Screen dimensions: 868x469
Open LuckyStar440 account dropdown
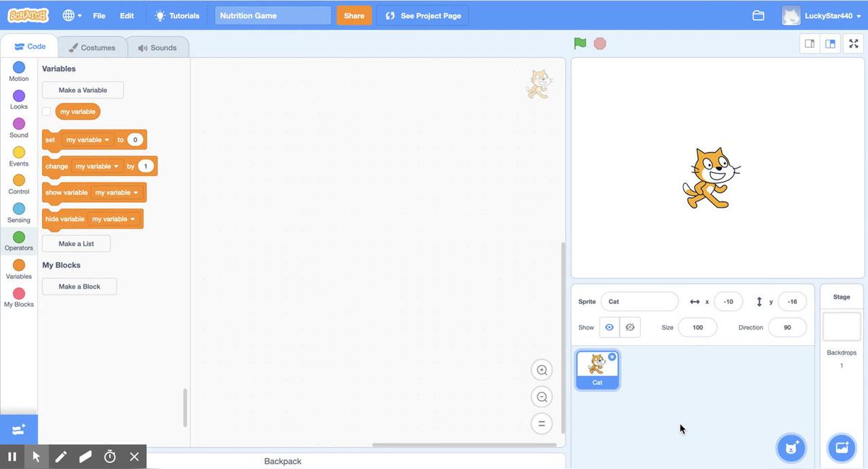(x=822, y=15)
